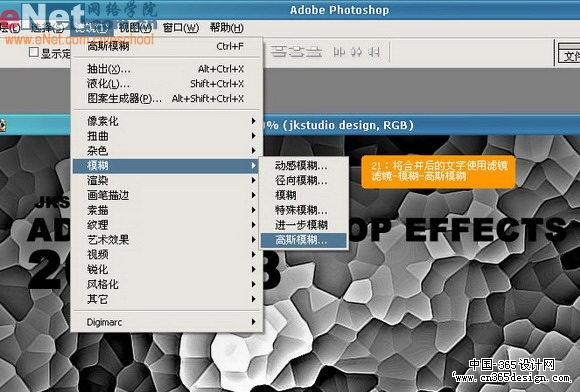Click the open 滤镜(T) menu title
Viewport: 580px width, 392px height.
coord(91,27)
